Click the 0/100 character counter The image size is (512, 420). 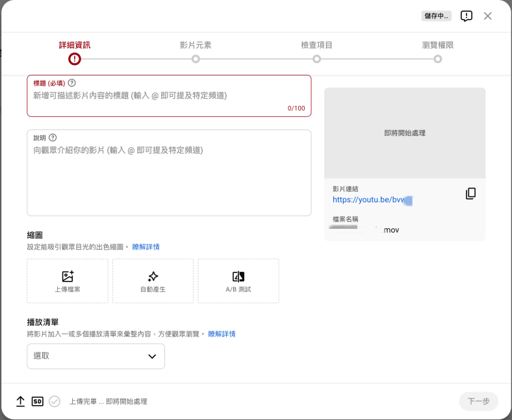coord(296,108)
